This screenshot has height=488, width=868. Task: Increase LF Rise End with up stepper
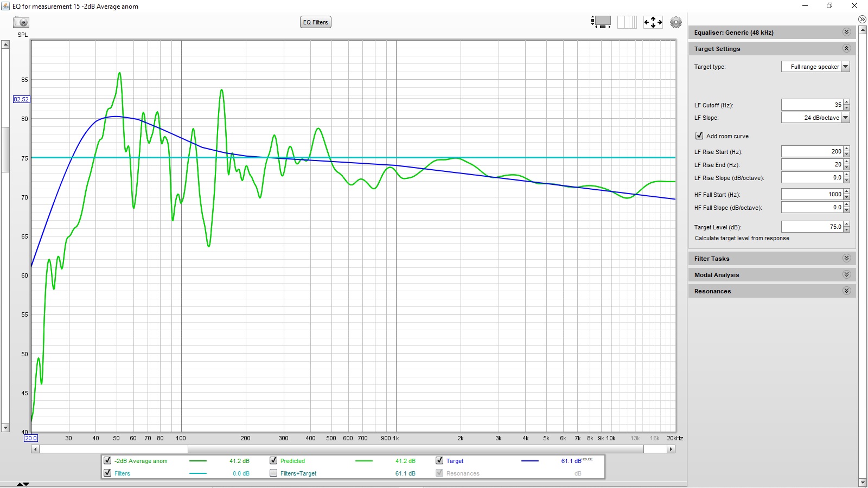[x=847, y=162]
